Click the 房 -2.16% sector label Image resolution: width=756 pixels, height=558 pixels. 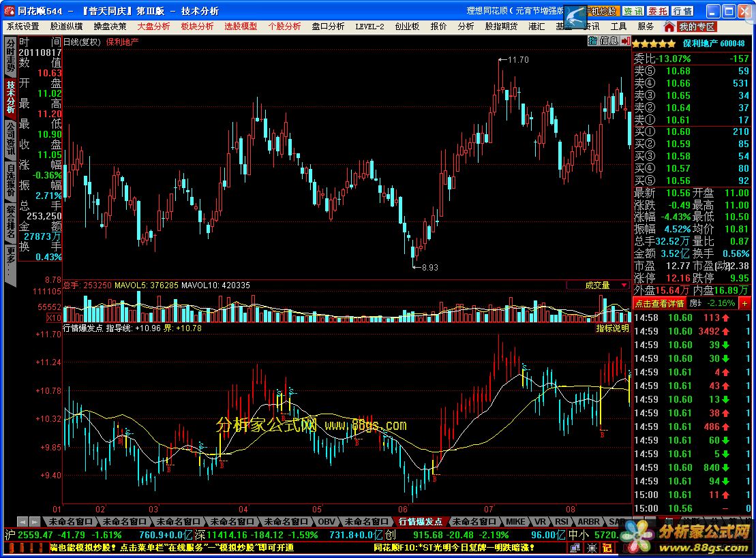pyautogui.click(x=712, y=303)
